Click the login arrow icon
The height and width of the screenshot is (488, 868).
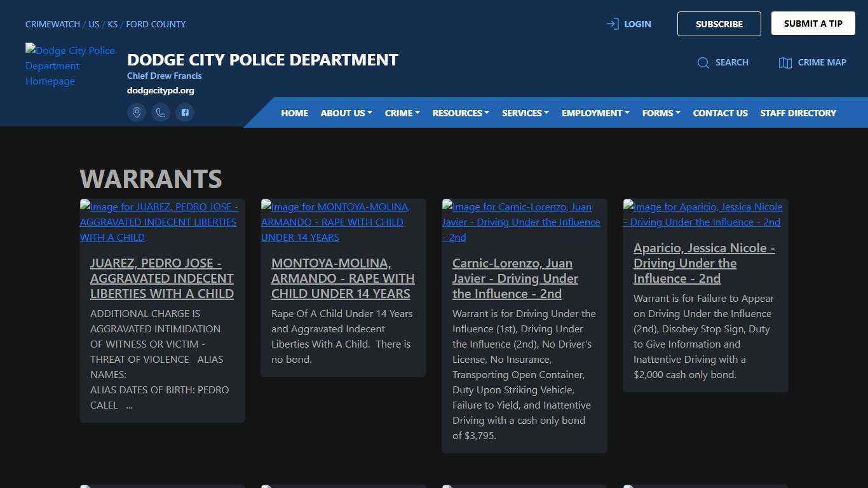(611, 24)
